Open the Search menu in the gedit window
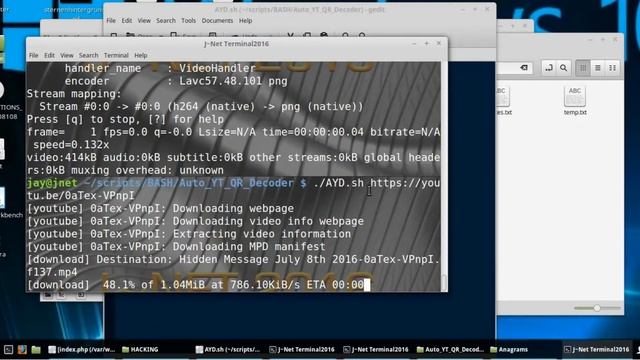640x360 pixels. point(166,20)
